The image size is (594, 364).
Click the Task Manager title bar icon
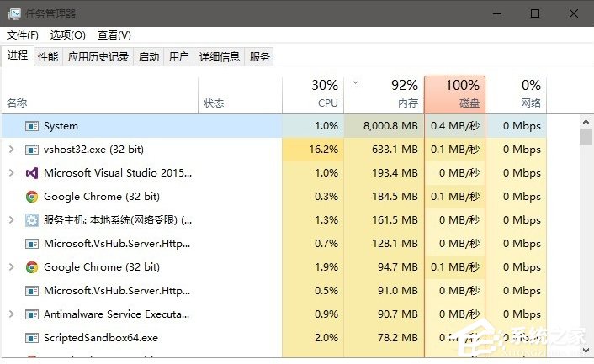coord(14,13)
